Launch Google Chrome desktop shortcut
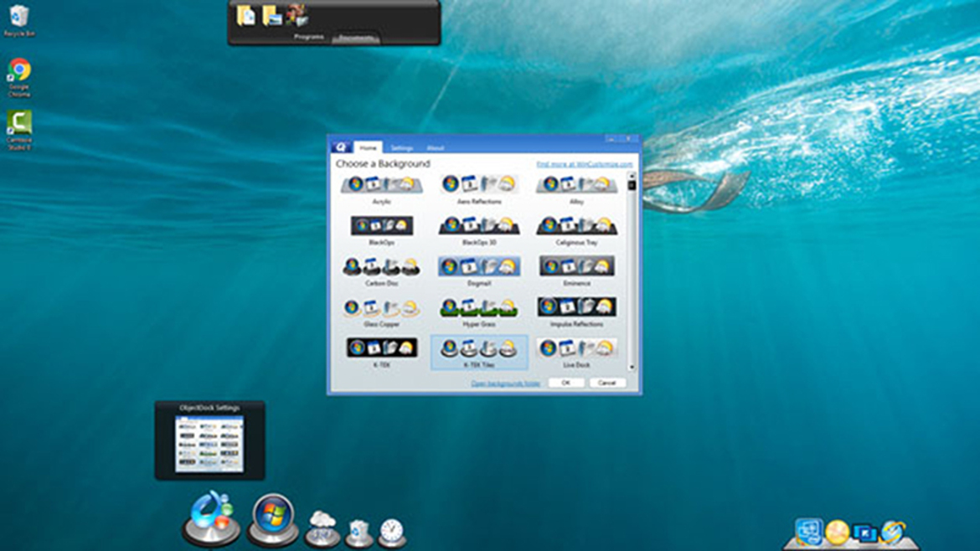 pos(19,78)
